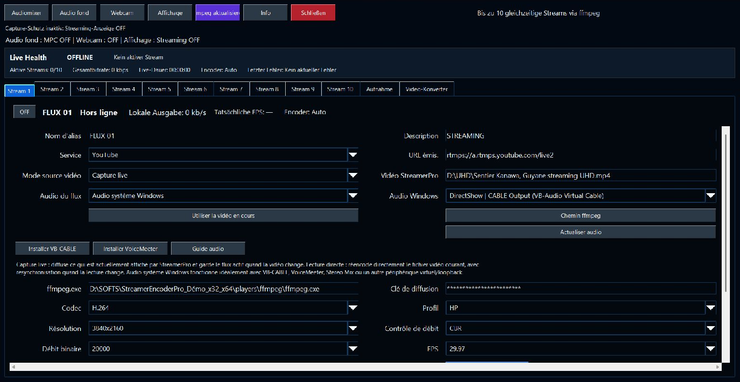Screen dimensions: 740x382
Task: Click the Bis zu 10 gleichzeitige Streams text
Action: click(x=538, y=13)
